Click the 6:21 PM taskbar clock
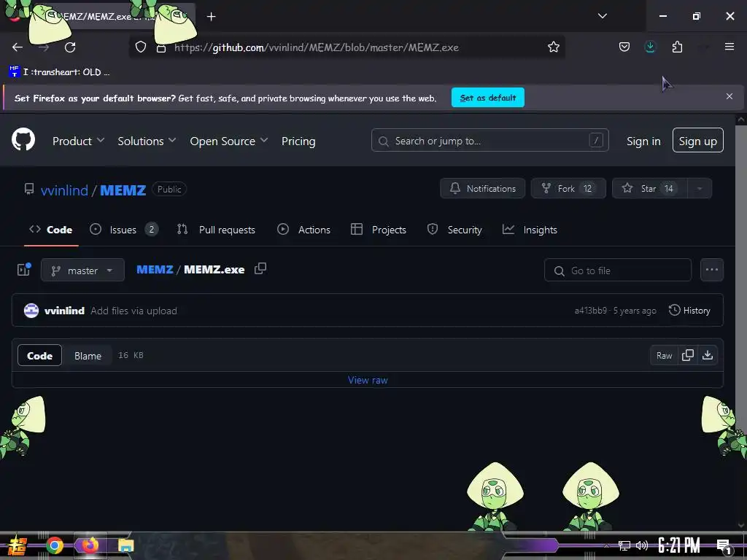 [678, 545]
